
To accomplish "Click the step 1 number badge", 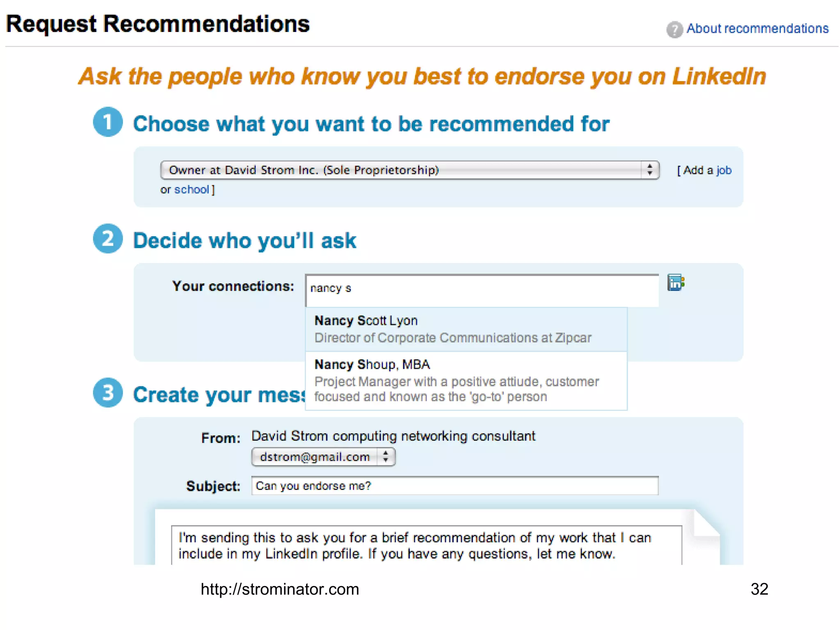I will click(108, 122).
